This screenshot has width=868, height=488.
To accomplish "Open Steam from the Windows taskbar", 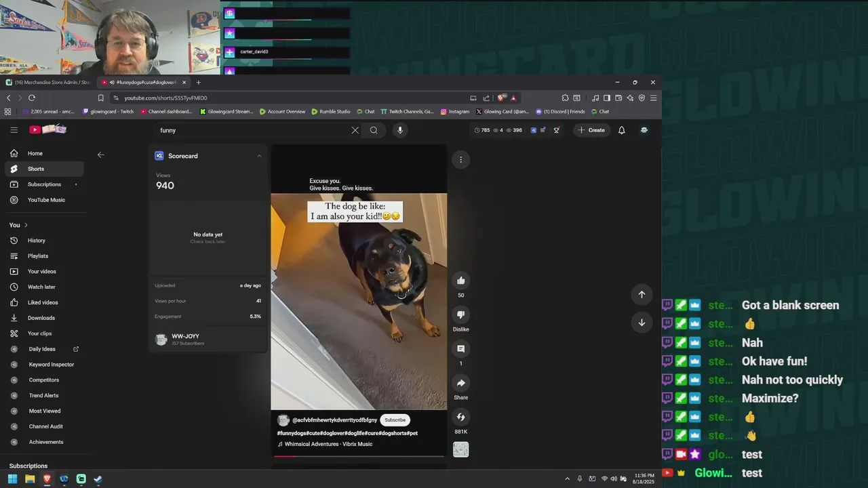I will coord(98,479).
